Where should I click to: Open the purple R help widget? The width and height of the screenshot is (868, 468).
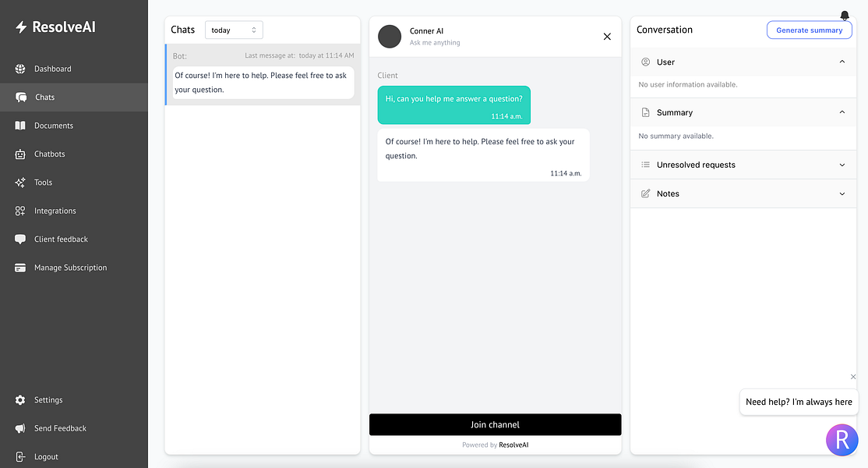coord(842,440)
